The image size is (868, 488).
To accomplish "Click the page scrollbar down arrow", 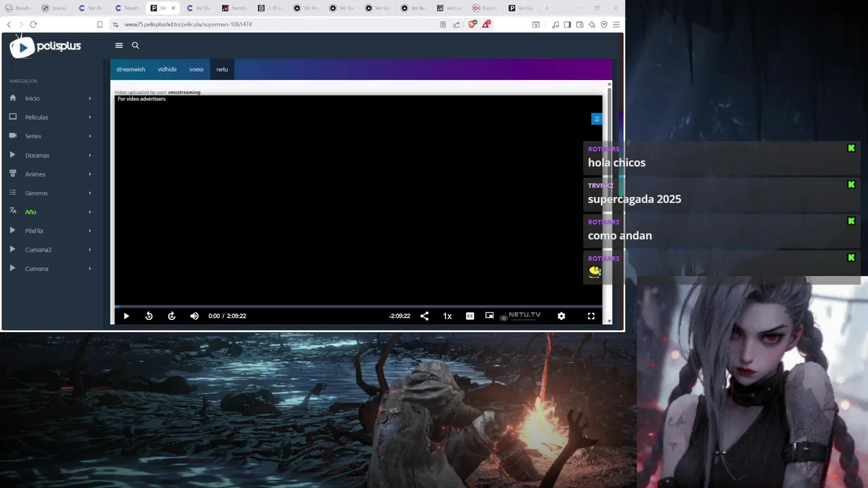I will point(609,321).
